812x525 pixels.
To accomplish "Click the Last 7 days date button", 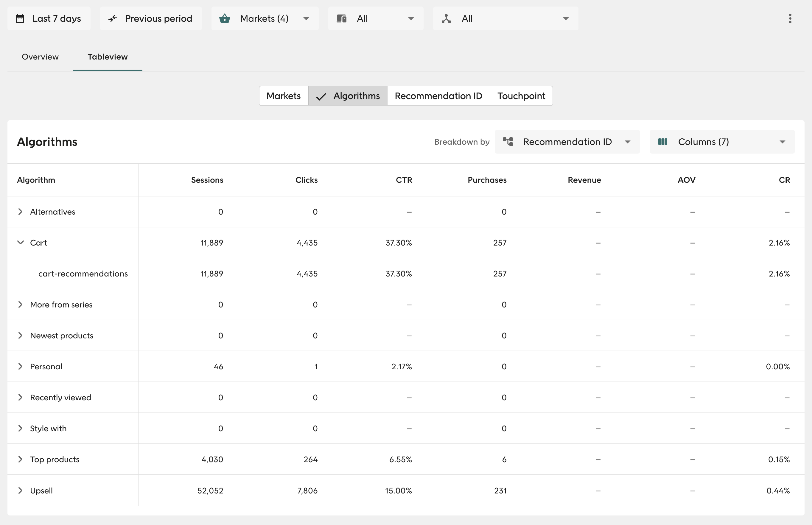I will [x=49, y=18].
